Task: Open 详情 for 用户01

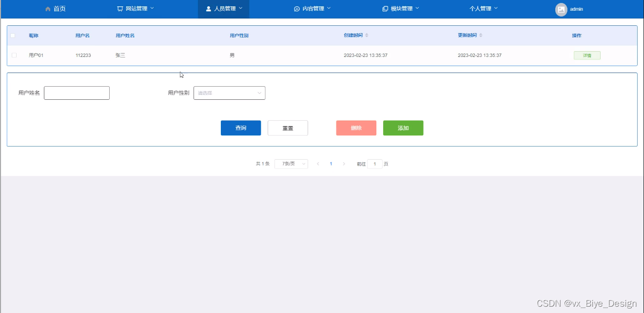Action: pos(587,55)
